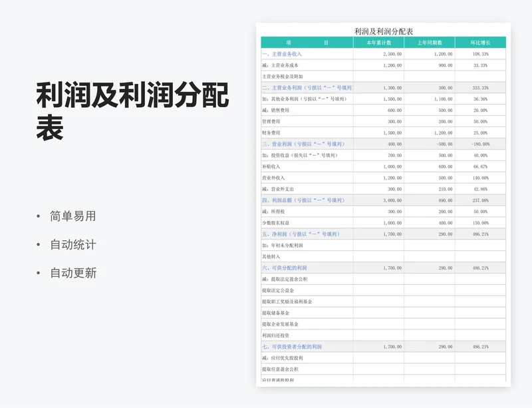Click the 237.08% growth cell
The width and height of the screenshot is (532, 408).
click(479, 200)
